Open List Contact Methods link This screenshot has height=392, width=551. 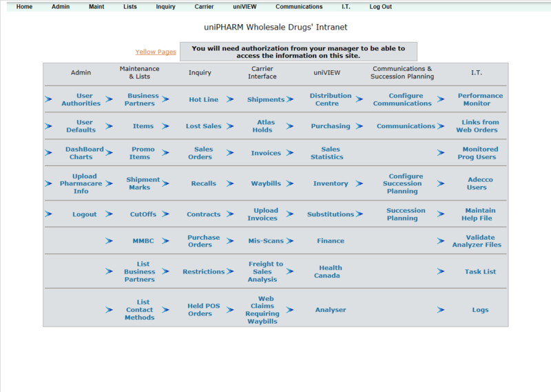point(140,310)
